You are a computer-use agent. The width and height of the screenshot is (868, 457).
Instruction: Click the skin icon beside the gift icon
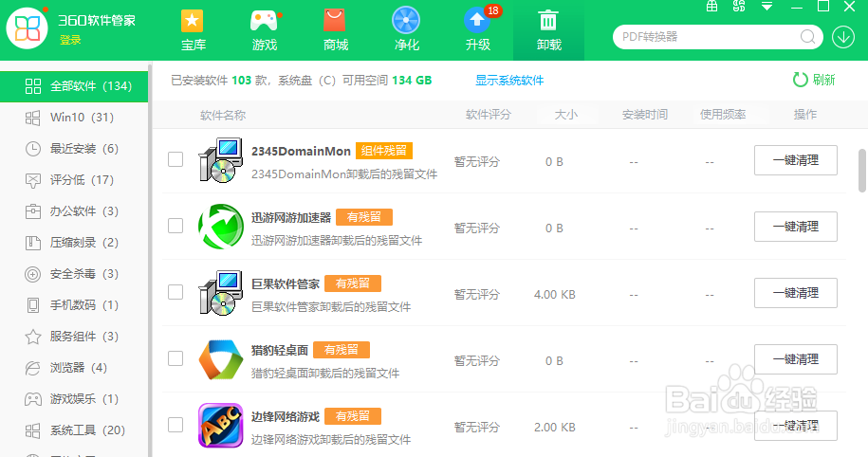tap(739, 6)
